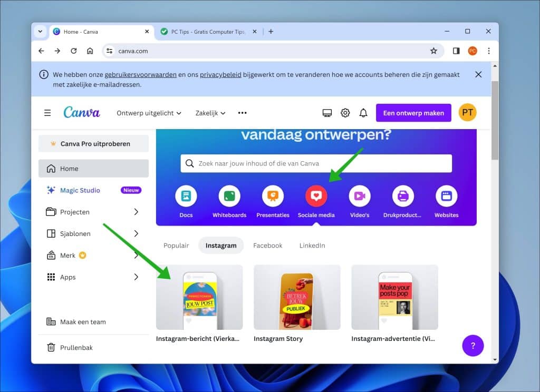Select the Populair tab
This screenshot has width=540, height=392.
tap(176, 246)
